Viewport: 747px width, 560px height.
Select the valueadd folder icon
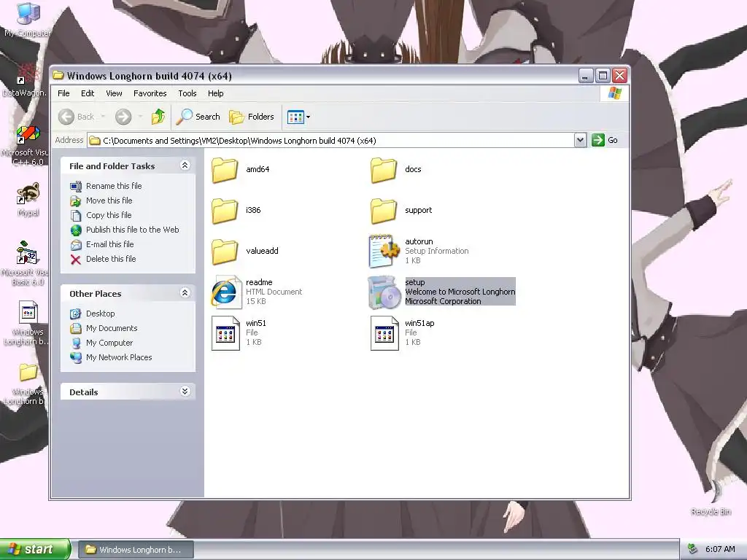click(x=225, y=252)
